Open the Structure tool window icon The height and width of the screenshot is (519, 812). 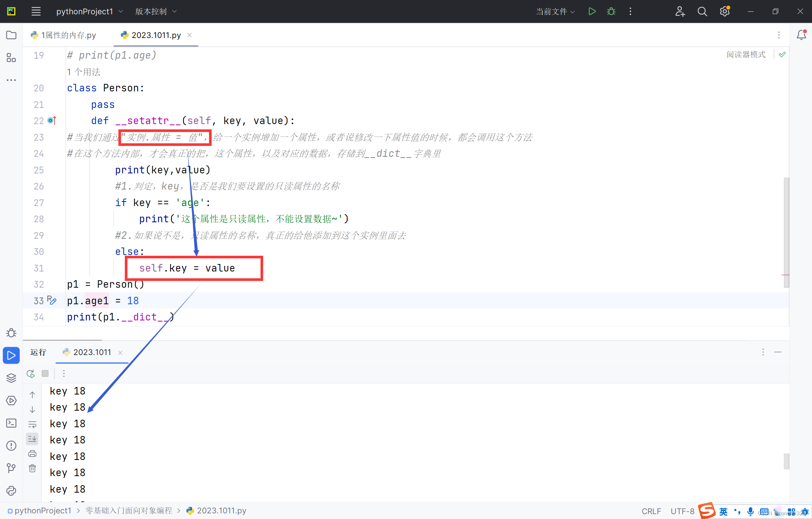tap(11, 58)
